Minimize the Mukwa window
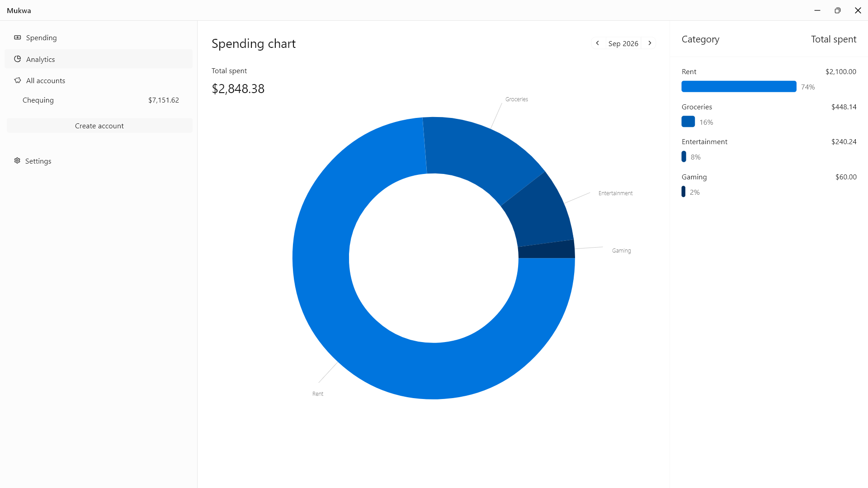The width and height of the screenshot is (868, 488). point(817,10)
